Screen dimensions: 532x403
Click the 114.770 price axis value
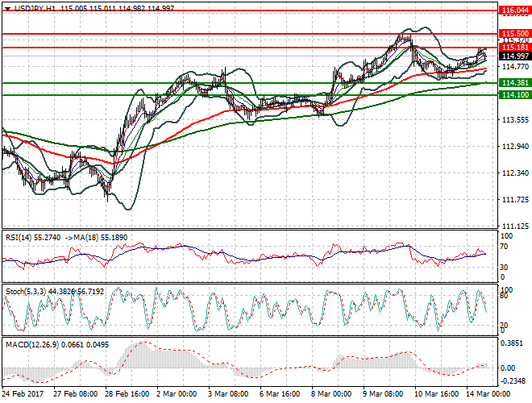(515, 67)
